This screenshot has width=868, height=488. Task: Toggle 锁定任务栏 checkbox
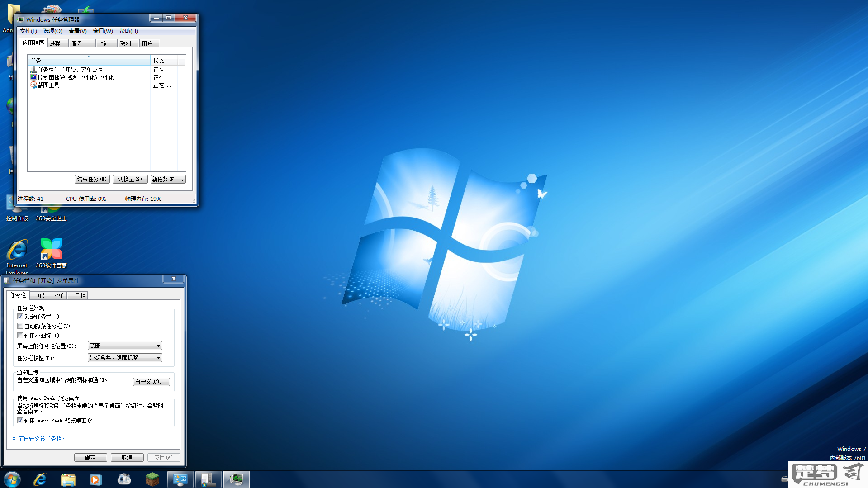20,317
